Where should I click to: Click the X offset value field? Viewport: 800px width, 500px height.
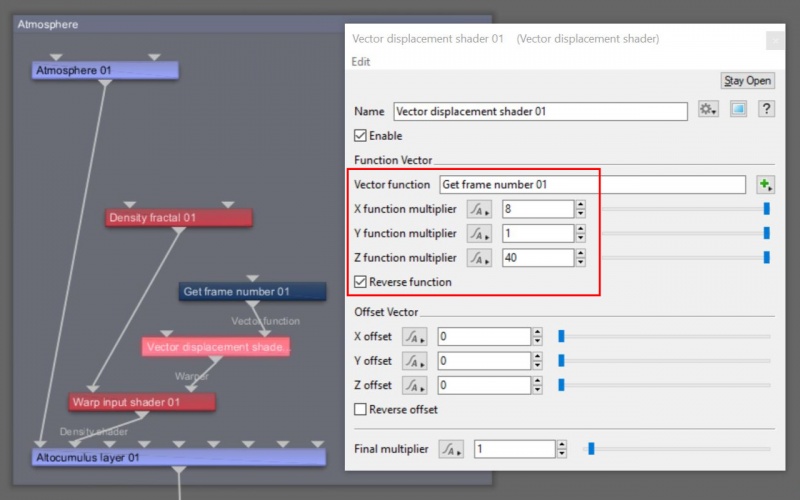pos(484,337)
